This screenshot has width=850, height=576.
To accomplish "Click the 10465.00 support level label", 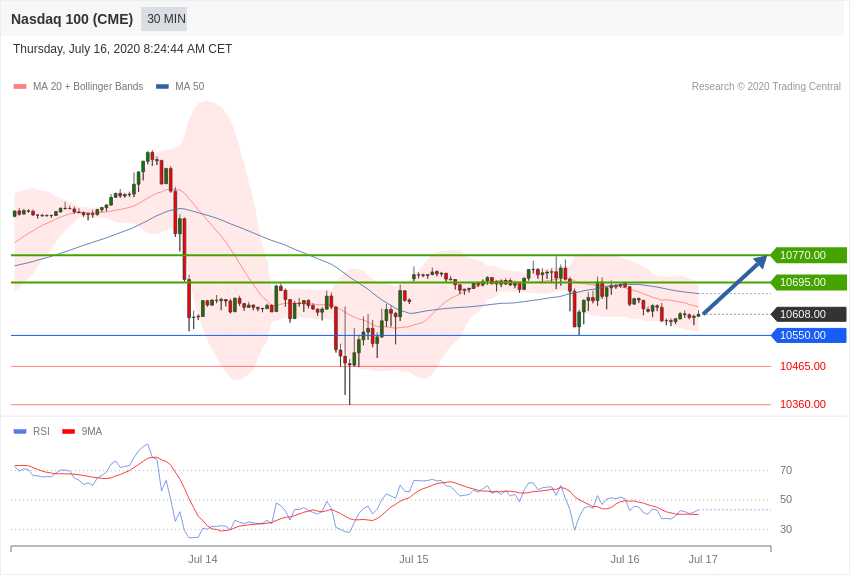I will coord(803,366).
